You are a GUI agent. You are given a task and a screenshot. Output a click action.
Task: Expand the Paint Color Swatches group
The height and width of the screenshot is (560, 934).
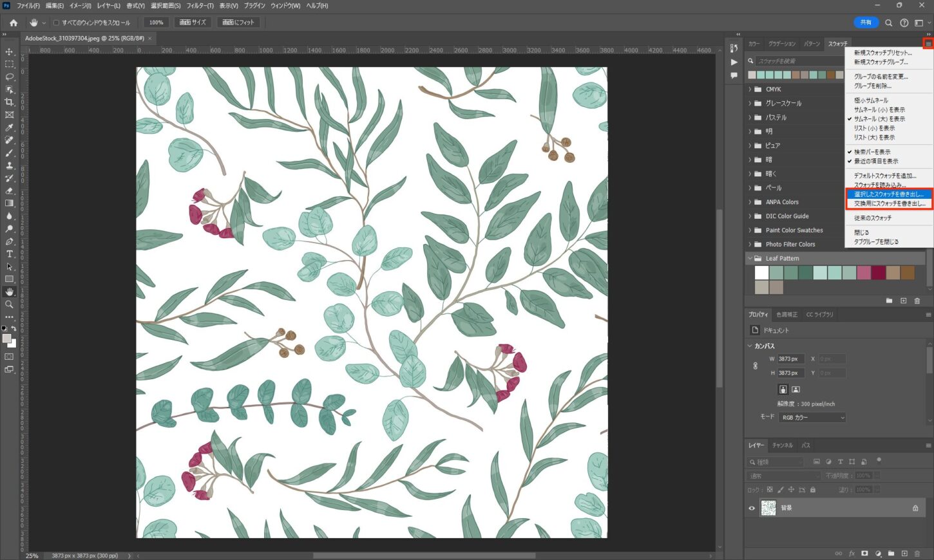click(x=750, y=230)
